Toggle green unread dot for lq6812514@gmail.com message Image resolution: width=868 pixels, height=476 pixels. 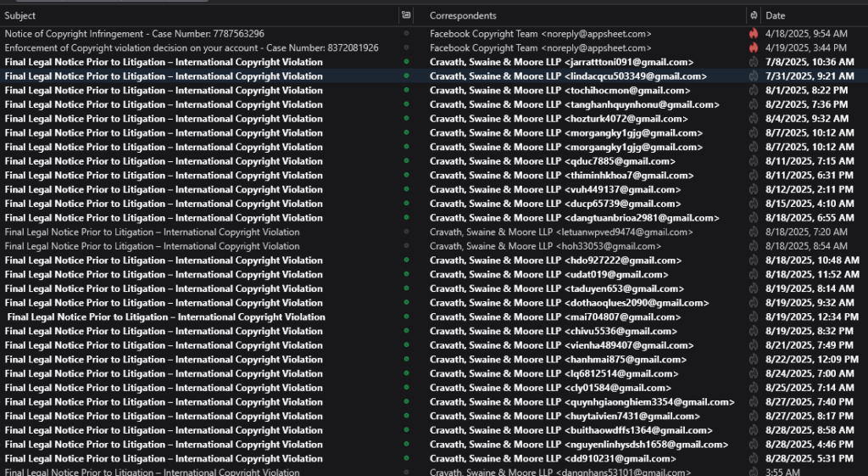tap(406, 373)
